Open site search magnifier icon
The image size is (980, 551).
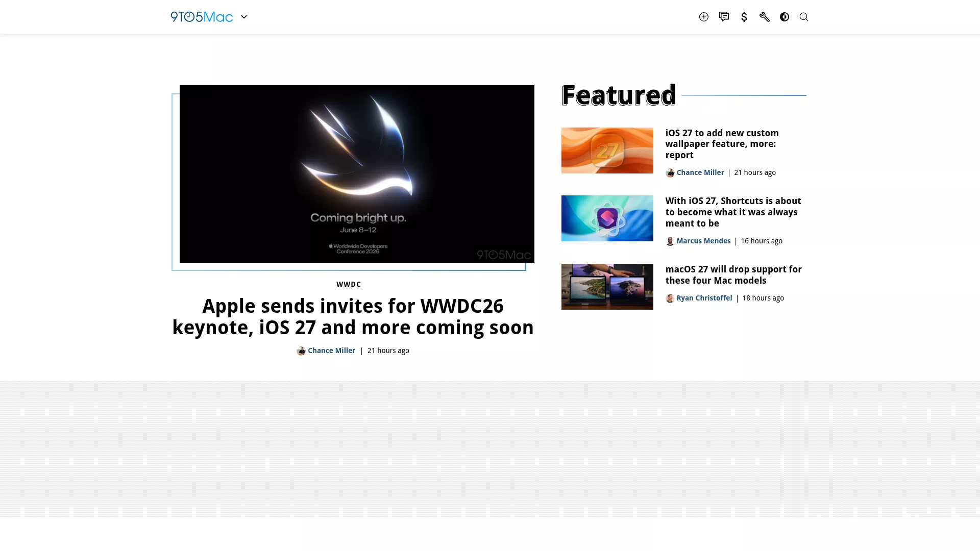point(804,17)
